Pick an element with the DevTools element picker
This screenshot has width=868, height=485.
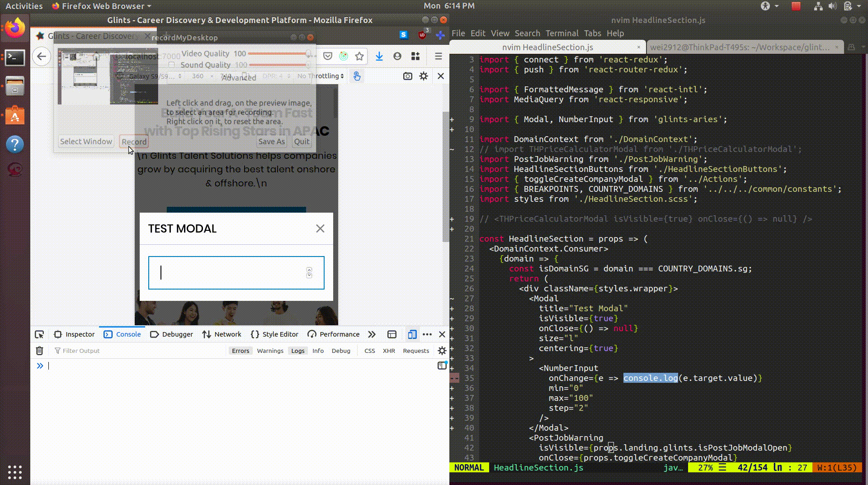pyautogui.click(x=39, y=334)
